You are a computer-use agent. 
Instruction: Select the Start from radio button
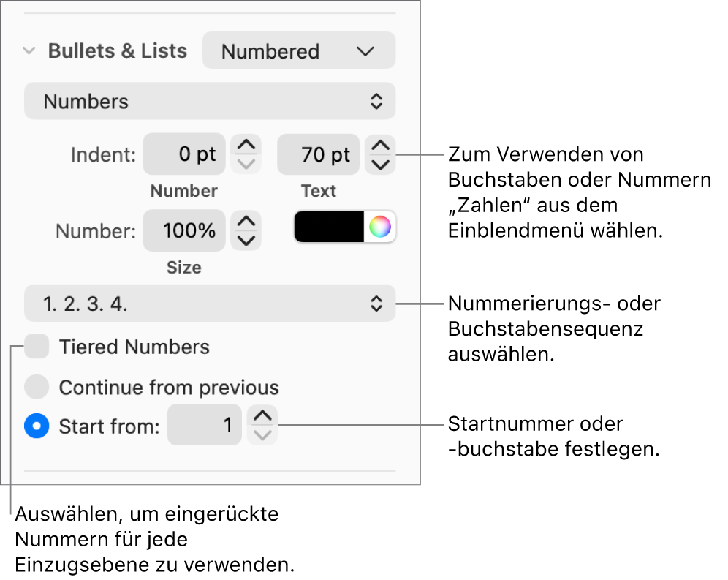coord(37,426)
